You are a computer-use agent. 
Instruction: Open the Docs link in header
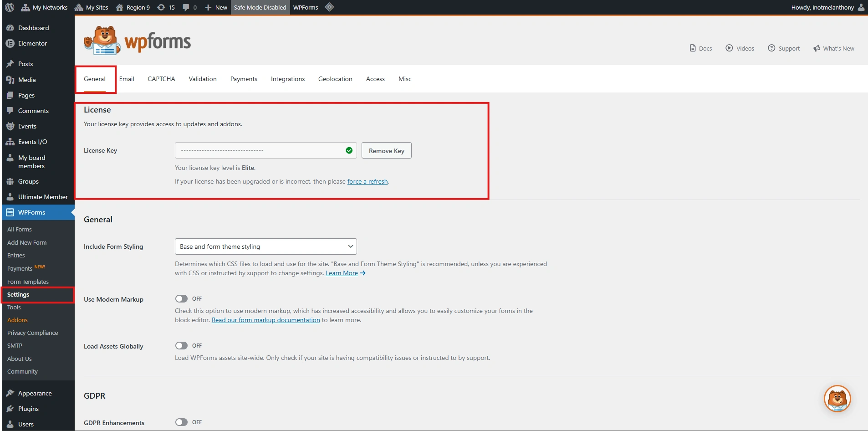tap(701, 48)
